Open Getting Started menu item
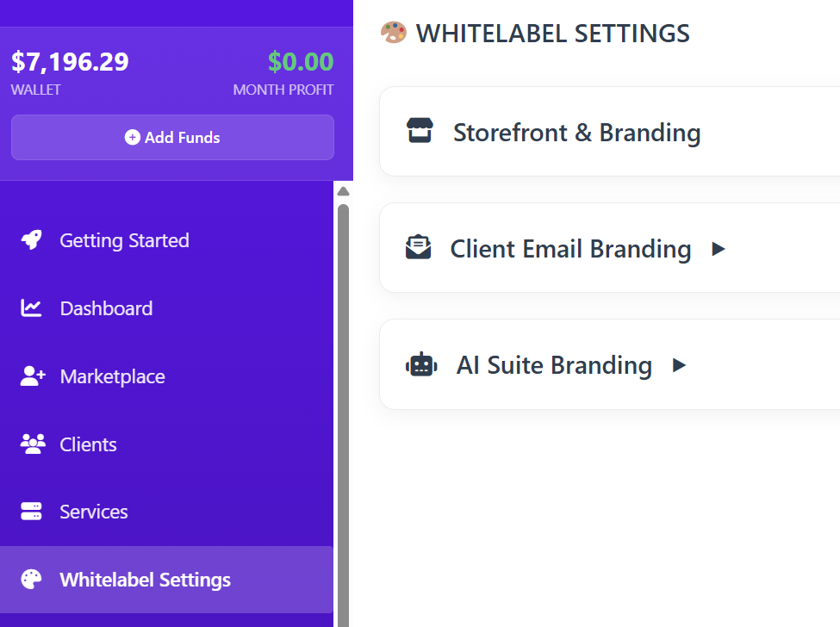 click(x=124, y=240)
